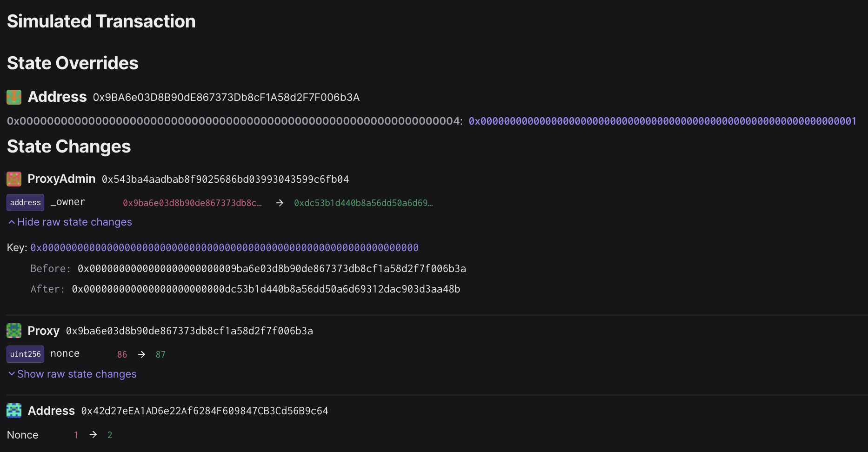Click the Proxy contract identicon
The image size is (868, 452).
(x=14, y=331)
